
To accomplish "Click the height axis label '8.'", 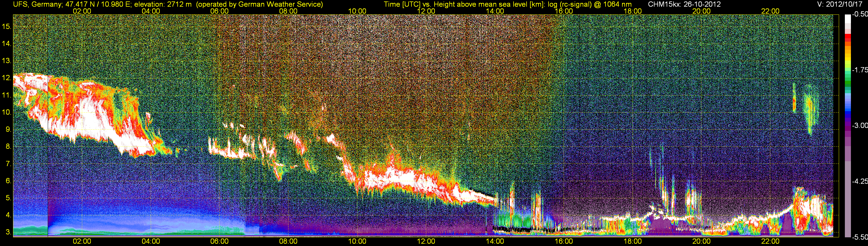I will point(8,146).
